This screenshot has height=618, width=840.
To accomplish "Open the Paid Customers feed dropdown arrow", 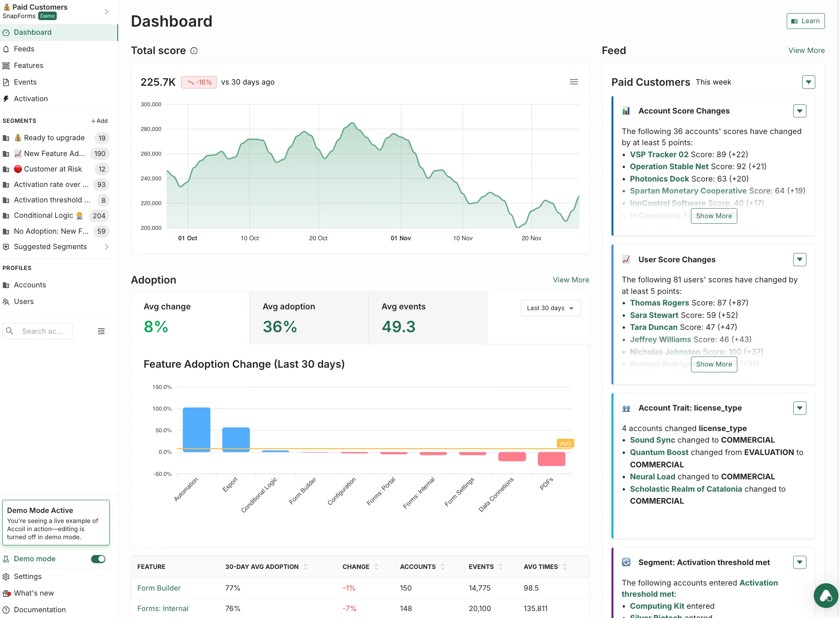I will (808, 81).
